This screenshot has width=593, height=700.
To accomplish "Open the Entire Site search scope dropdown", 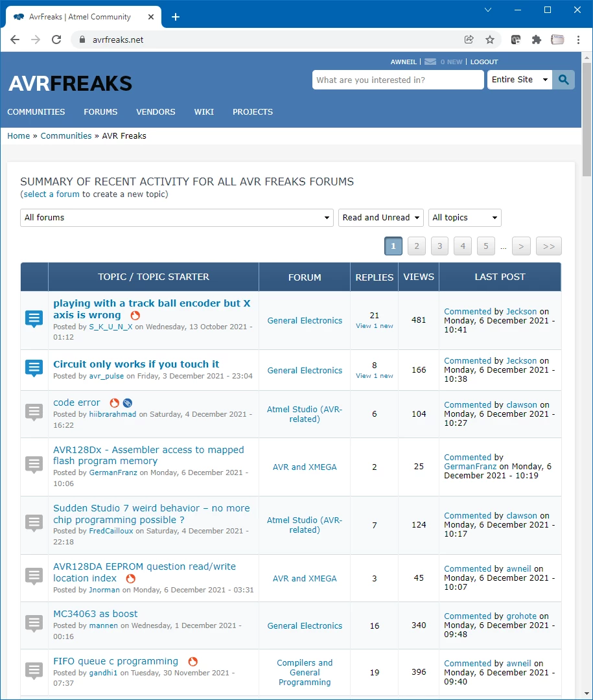I will point(520,80).
